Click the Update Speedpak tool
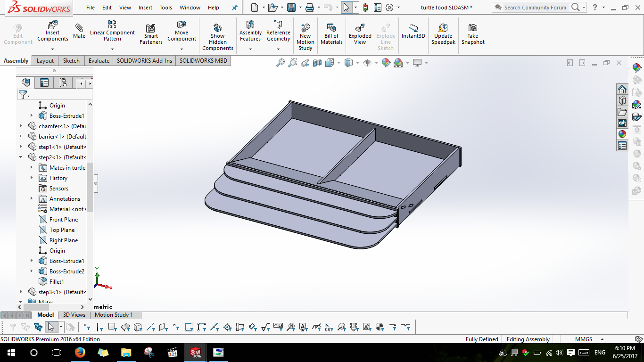Image resolution: width=644 pixels, height=362 pixels. 443,34
